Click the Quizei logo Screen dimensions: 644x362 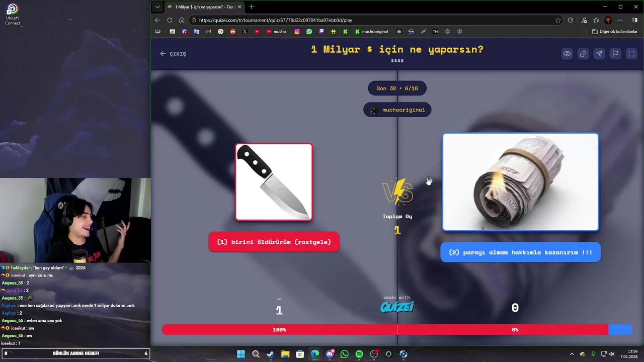coord(397,307)
